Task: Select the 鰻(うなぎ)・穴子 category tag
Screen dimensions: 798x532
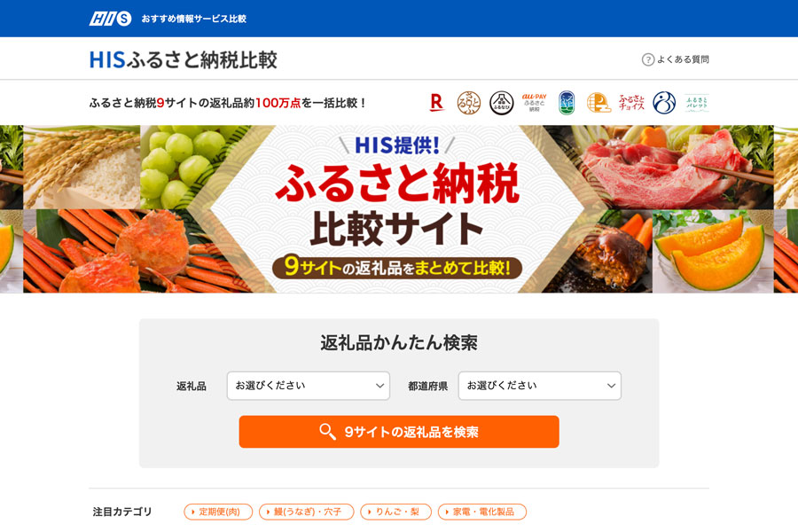Action: point(307,512)
